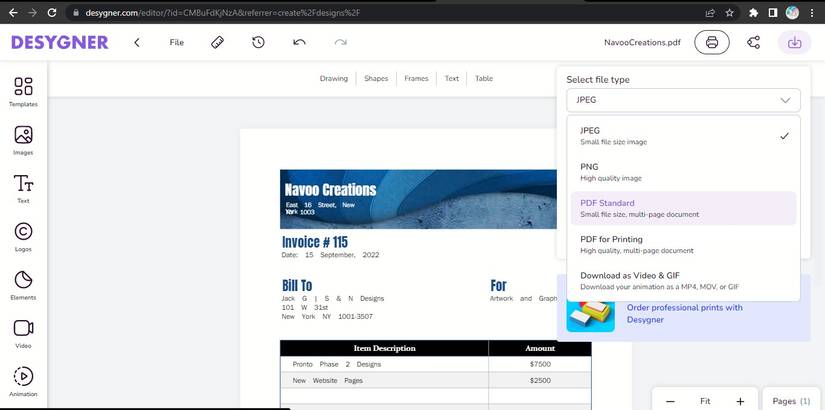The image size is (825, 410).
Task: Select the Frames tab
Action: tap(416, 78)
